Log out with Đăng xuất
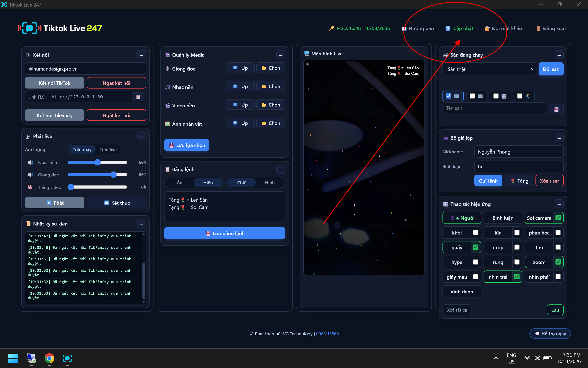The image size is (588, 368). tap(551, 28)
